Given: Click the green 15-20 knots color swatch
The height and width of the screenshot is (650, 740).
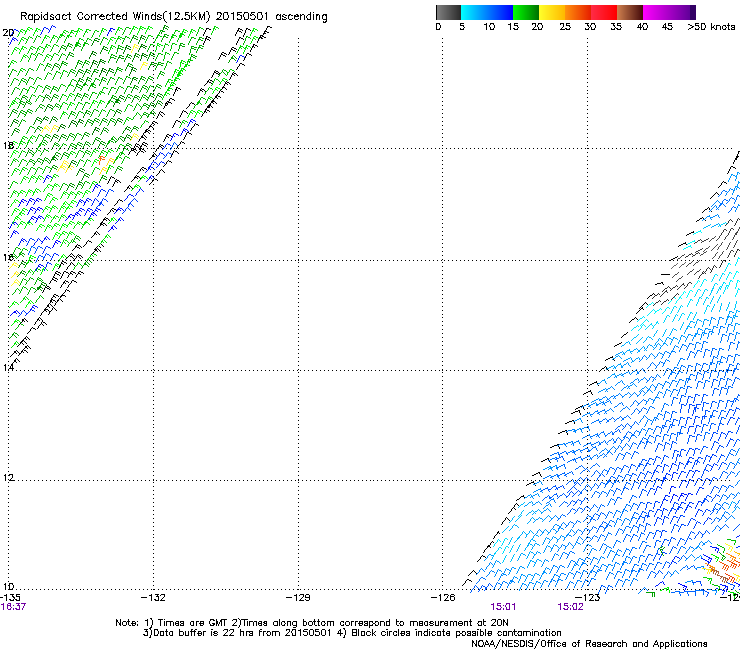Looking at the screenshot, I should [x=526, y=12].
